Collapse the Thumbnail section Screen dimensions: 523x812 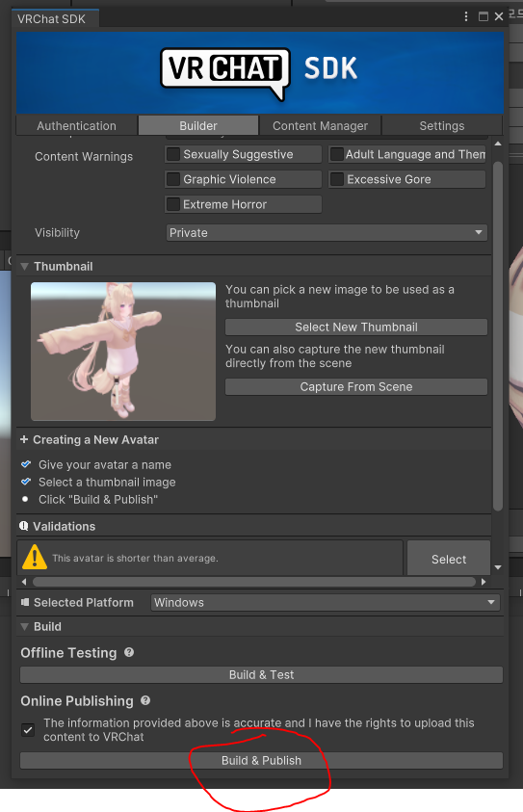24,266
